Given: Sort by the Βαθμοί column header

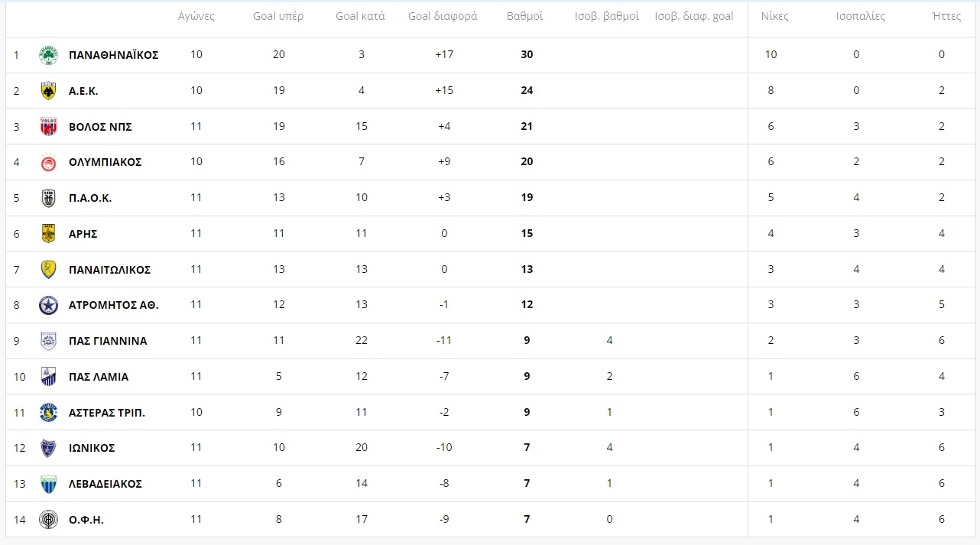Looking at the screenshot, I should (x=525, y=16).
